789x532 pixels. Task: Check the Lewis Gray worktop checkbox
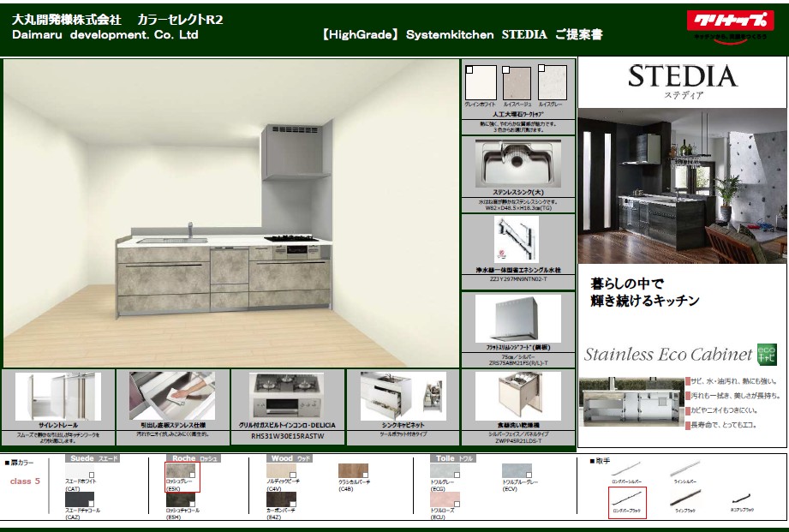pos(543,70)
